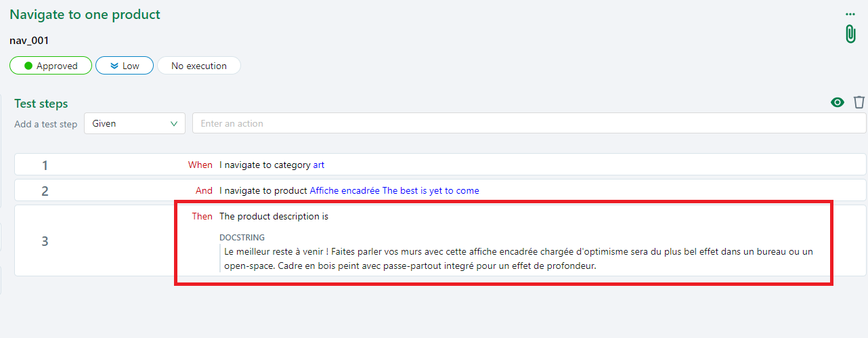Toggle the eye icon in Test steps
This screenshot has width=868, height=338.
[838, 102]
